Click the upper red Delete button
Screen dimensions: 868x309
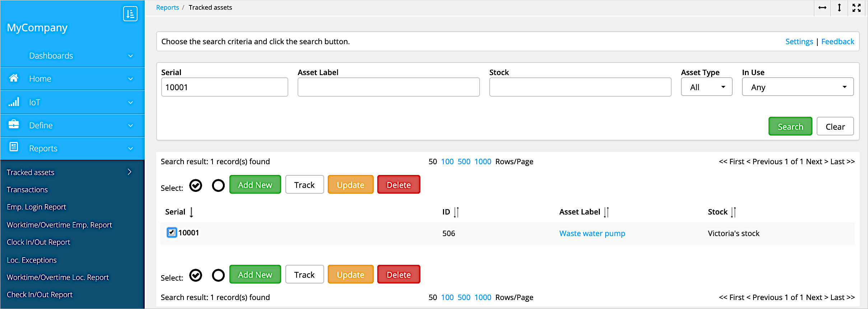(x=398, y=185)
